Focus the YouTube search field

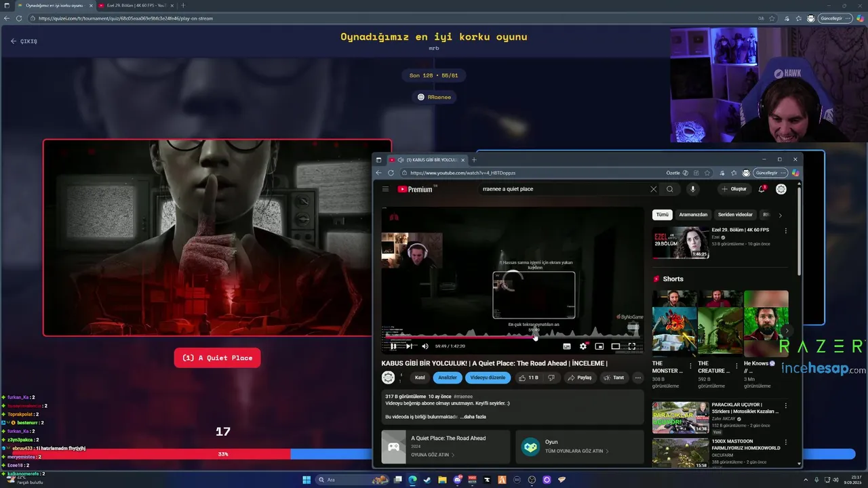(563, 189)
